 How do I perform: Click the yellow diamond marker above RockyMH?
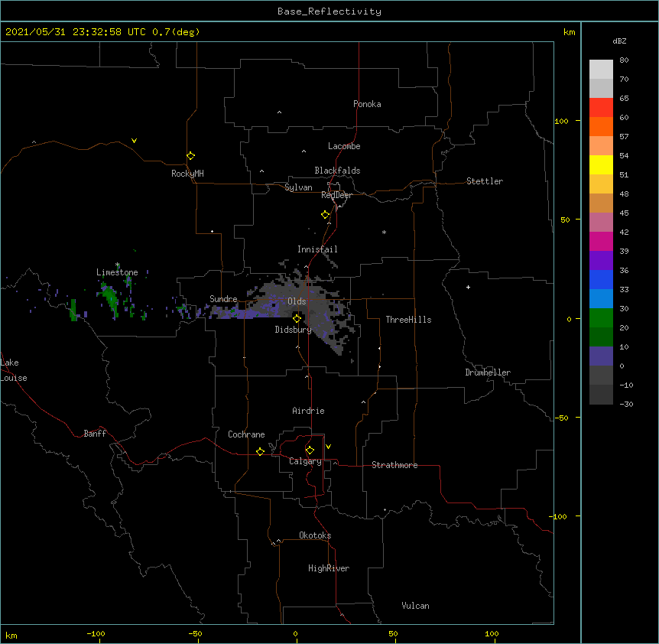click(190, 155)
